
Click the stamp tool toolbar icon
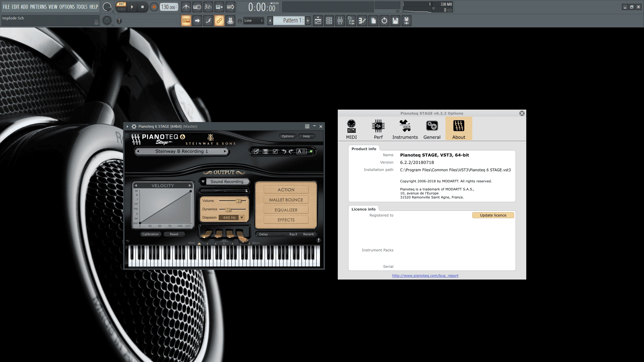[x=230, y=21]
